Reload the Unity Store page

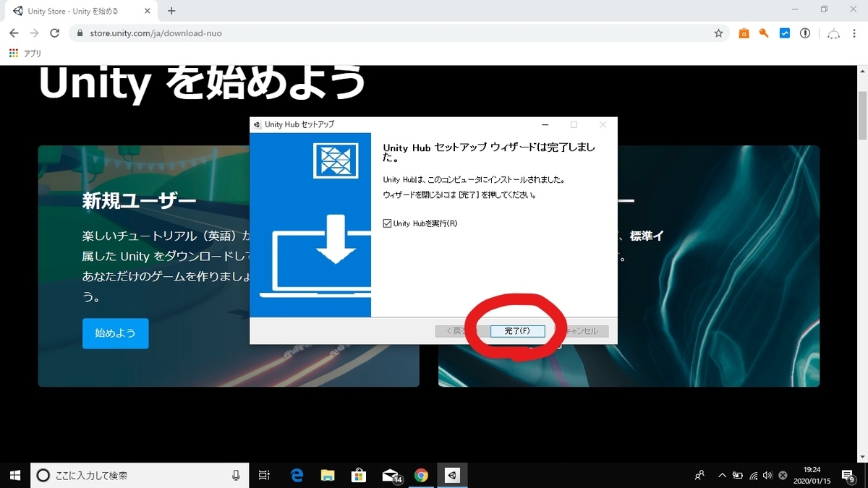(54, 33)
